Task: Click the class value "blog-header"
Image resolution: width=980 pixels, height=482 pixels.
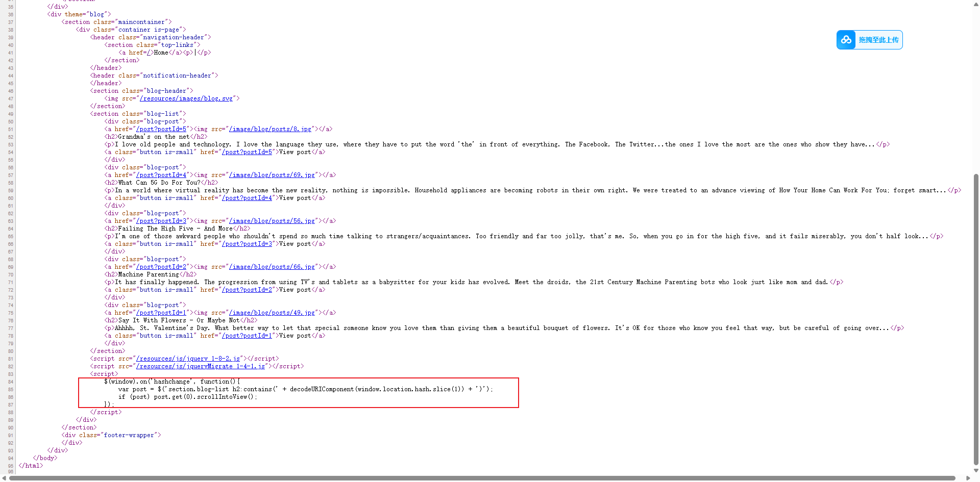Action: pos(166,91)
